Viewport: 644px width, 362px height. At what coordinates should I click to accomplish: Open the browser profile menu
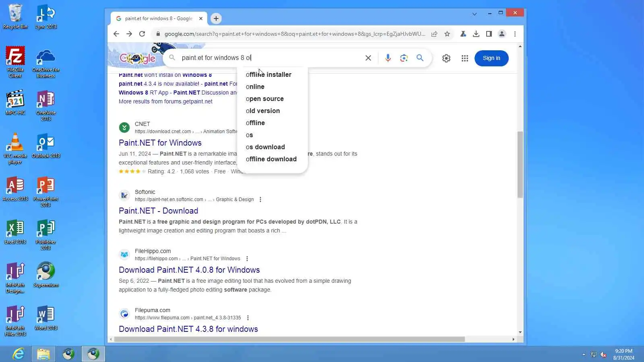[502, 34]
